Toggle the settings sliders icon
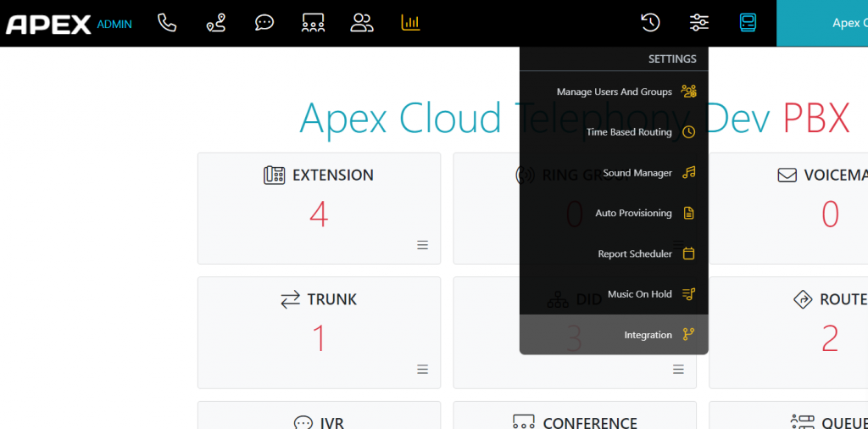This screenshot has width=868, height=429. point(698,23)
